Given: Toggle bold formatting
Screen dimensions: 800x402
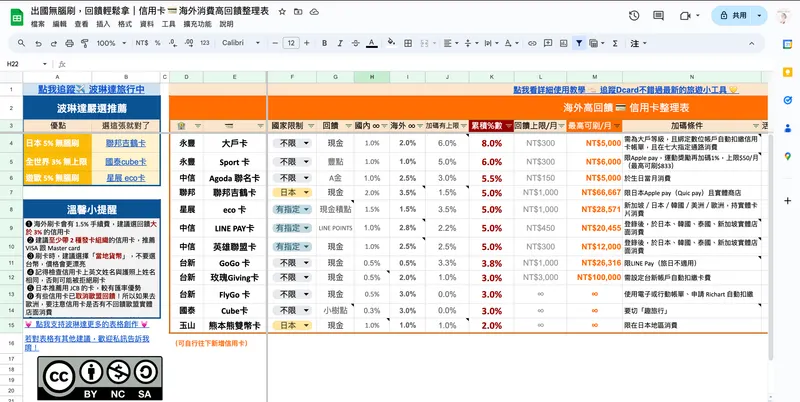Looking at the screenshot, I should coord(324,43).
